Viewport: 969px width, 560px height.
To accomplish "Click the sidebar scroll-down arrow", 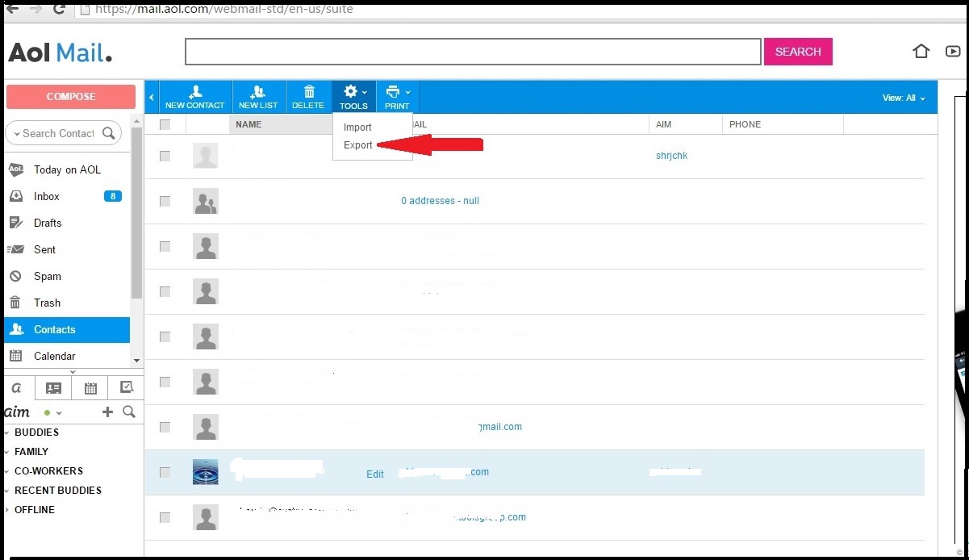I will click(x=136, y=360).
